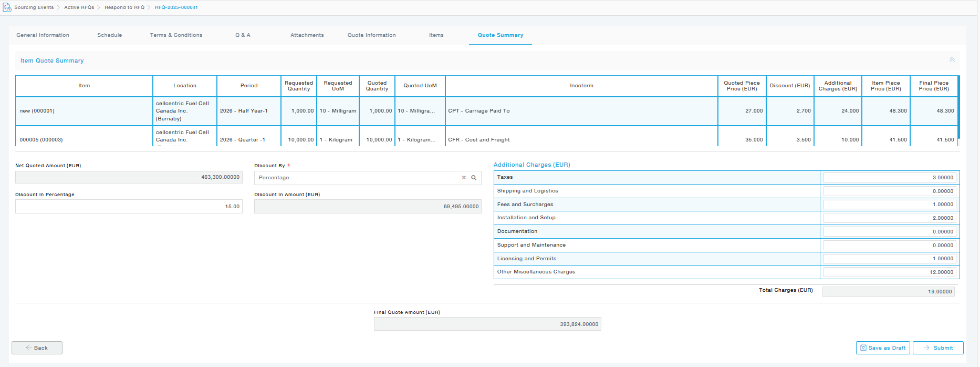Clear the Discount By Percentage selection
Screen dimensions: 980x367
[x=464, y=178]
